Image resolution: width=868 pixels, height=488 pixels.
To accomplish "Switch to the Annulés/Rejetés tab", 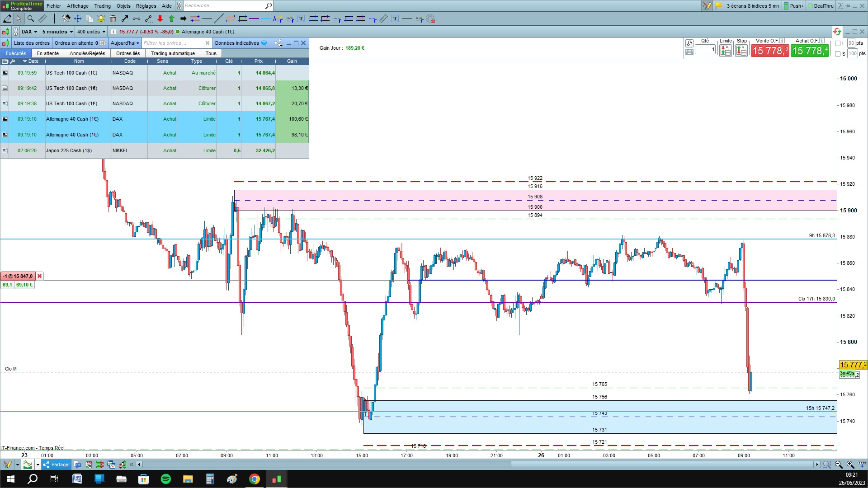I will (87, 53).
